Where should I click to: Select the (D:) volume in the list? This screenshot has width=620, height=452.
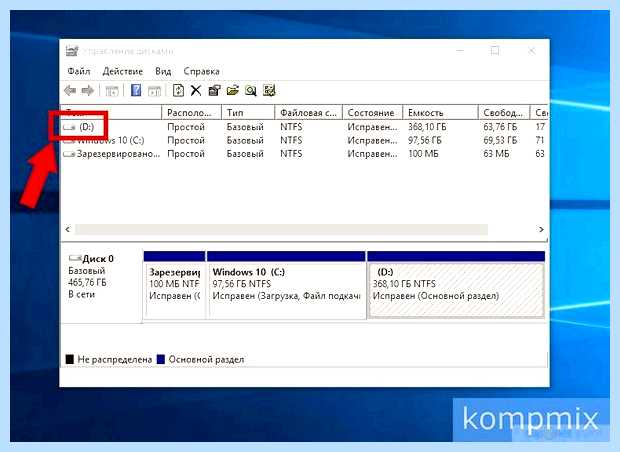click(86, 127)
